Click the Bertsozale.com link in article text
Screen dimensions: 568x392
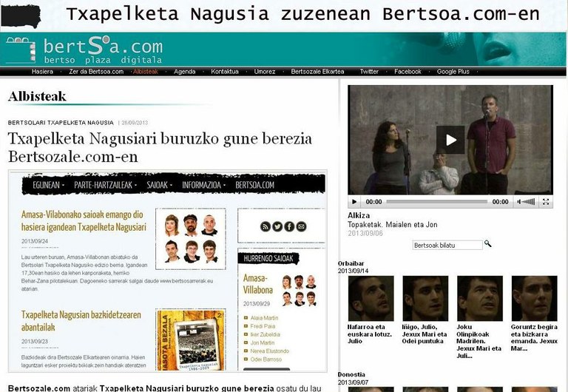(38, 388)
